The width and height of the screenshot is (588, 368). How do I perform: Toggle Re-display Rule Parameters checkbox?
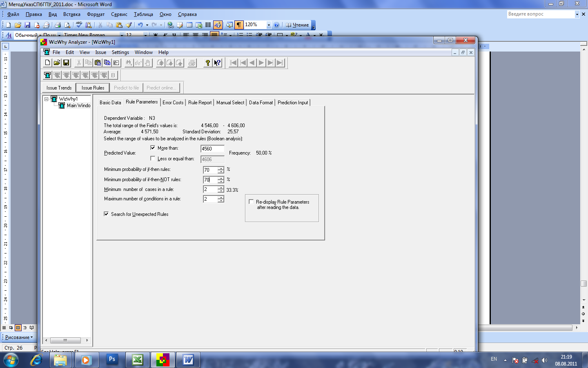pos(251,202)
